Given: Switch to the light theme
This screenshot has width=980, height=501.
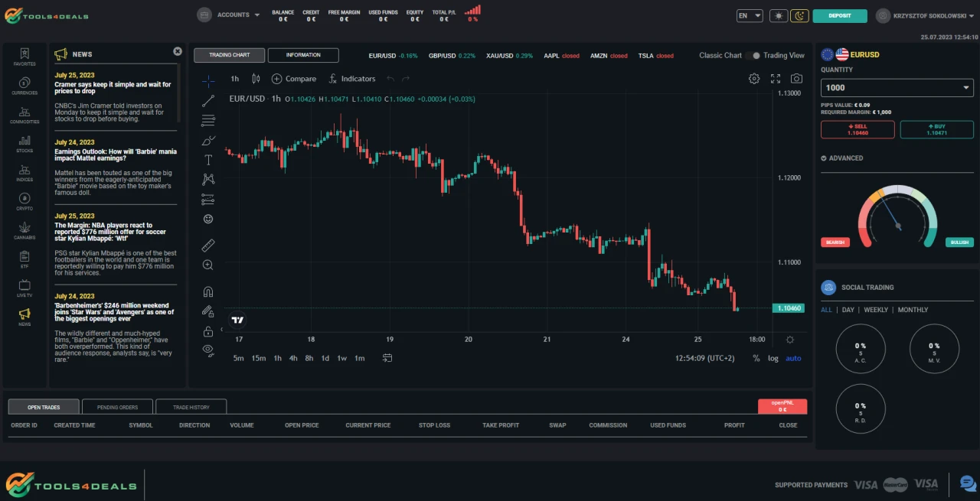Looking at the screenshot, I should [779, 15].
